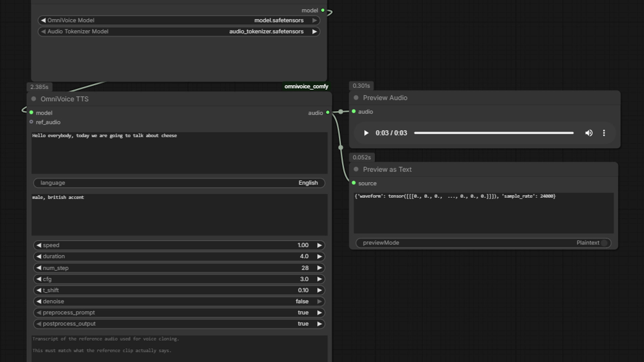Click the source input socket of Preview as Text
This screenshot has width=644, height=362.
tap(354, 183)
